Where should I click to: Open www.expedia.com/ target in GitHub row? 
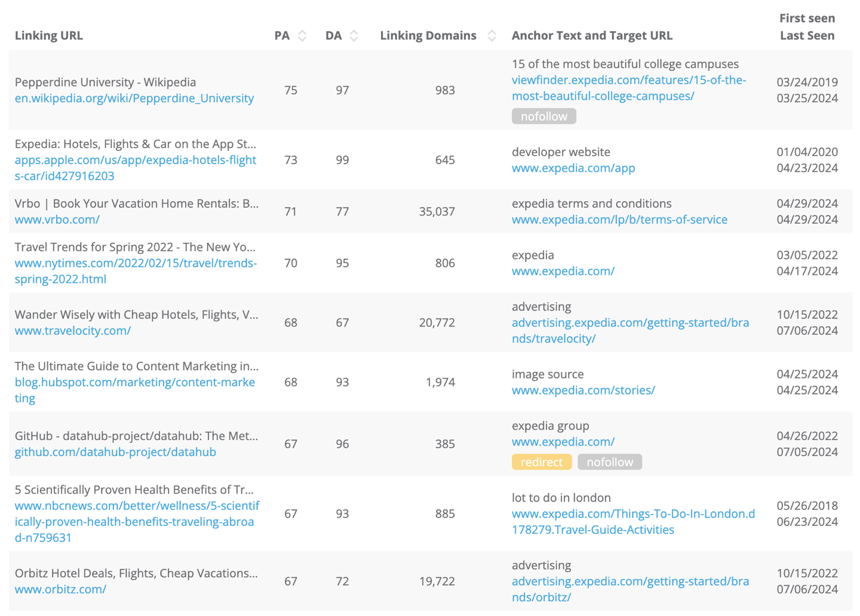563,442
